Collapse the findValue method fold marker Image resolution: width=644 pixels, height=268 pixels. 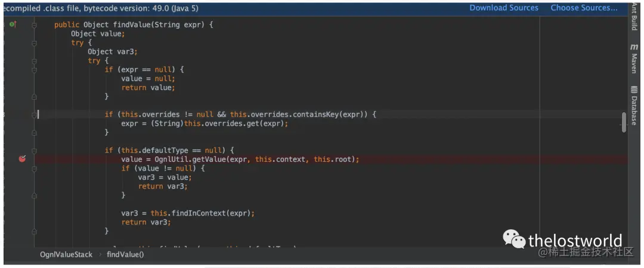click(x=35, y=25)
